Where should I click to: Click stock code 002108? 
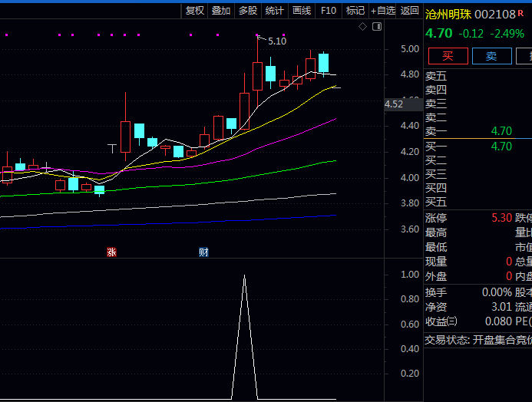(495, 15)
